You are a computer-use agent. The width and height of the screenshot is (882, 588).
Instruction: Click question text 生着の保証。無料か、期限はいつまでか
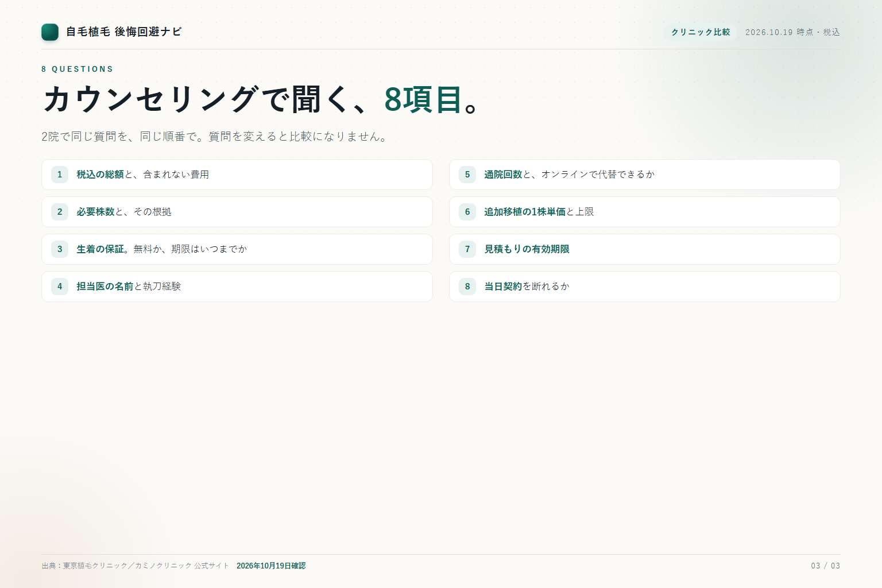pyautogui.click(x=162, y=249)
